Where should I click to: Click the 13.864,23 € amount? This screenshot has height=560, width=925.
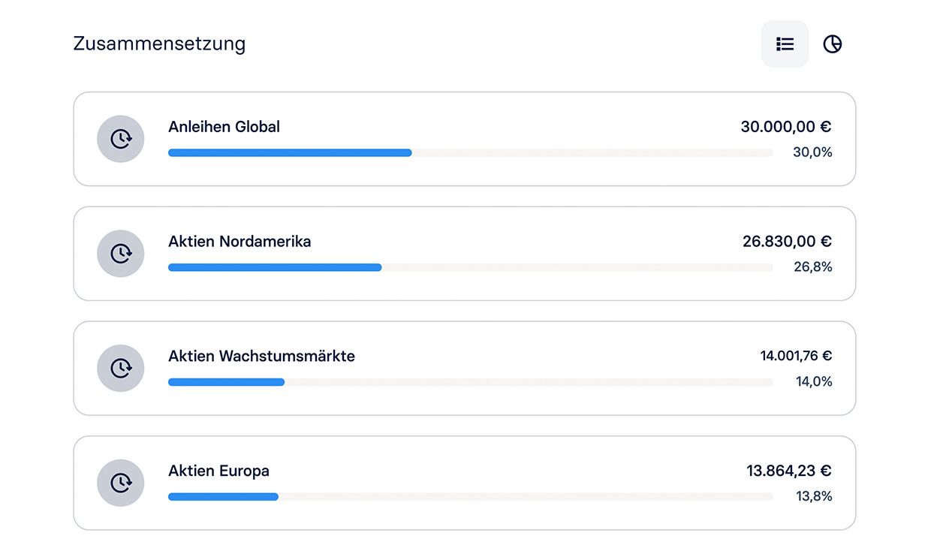(789, 471)
